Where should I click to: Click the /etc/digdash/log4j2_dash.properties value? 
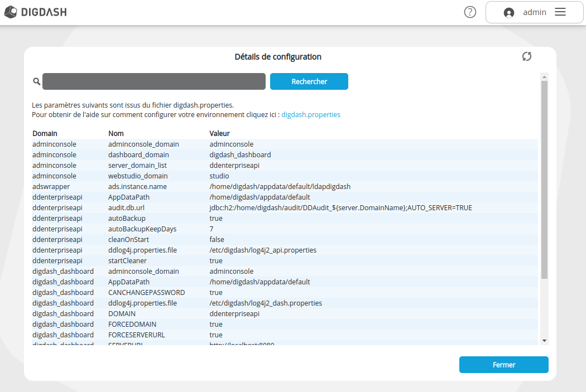tap(266, 303)
